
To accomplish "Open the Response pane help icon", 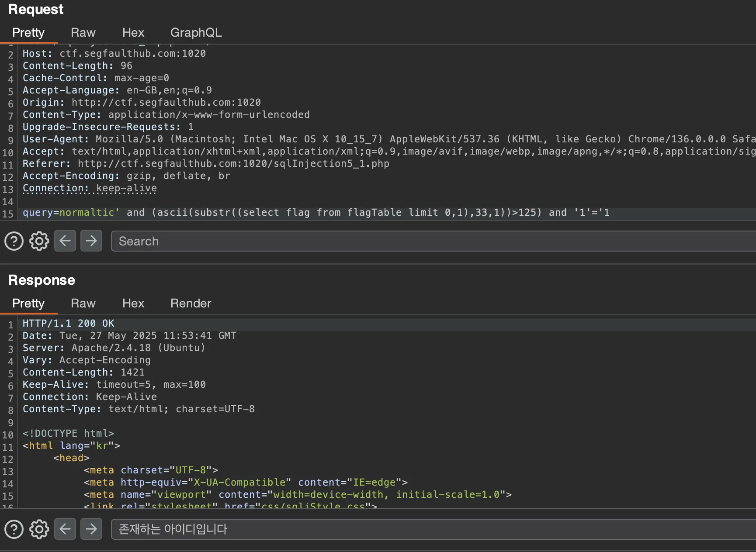I will tap(14, 529).
